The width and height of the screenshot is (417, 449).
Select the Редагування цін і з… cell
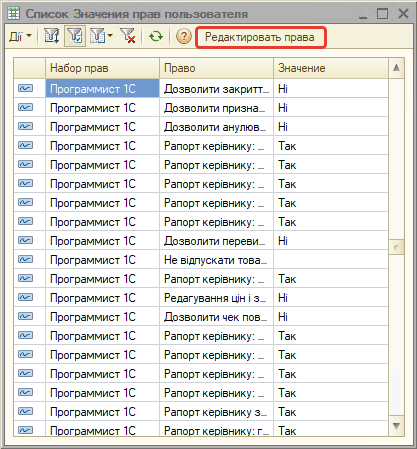coord(216,298)
